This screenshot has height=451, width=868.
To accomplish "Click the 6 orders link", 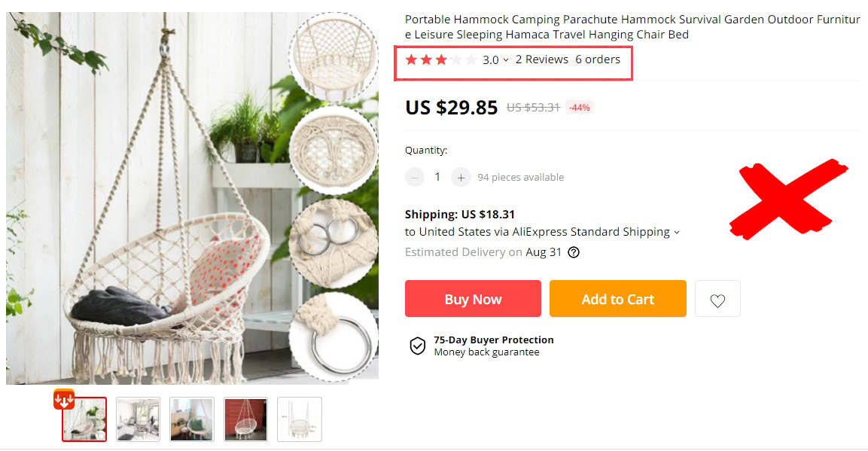I will 598,59.
